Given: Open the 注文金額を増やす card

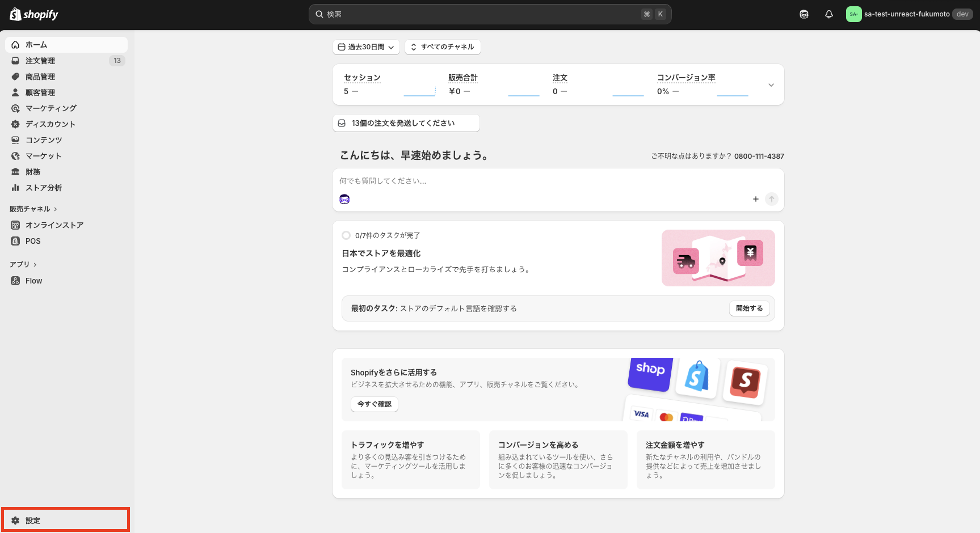Looking at the screenshot, I should point(706,460).
